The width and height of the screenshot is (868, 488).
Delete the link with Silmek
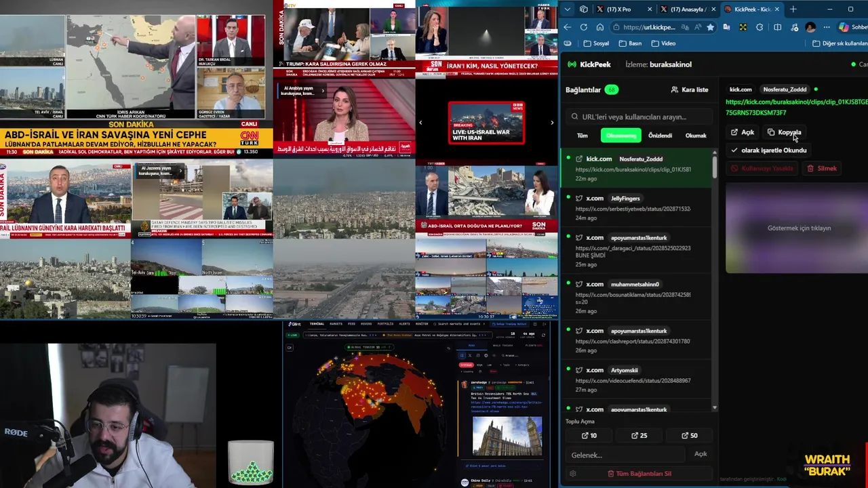pyautogui.click(x=822, y=168)
